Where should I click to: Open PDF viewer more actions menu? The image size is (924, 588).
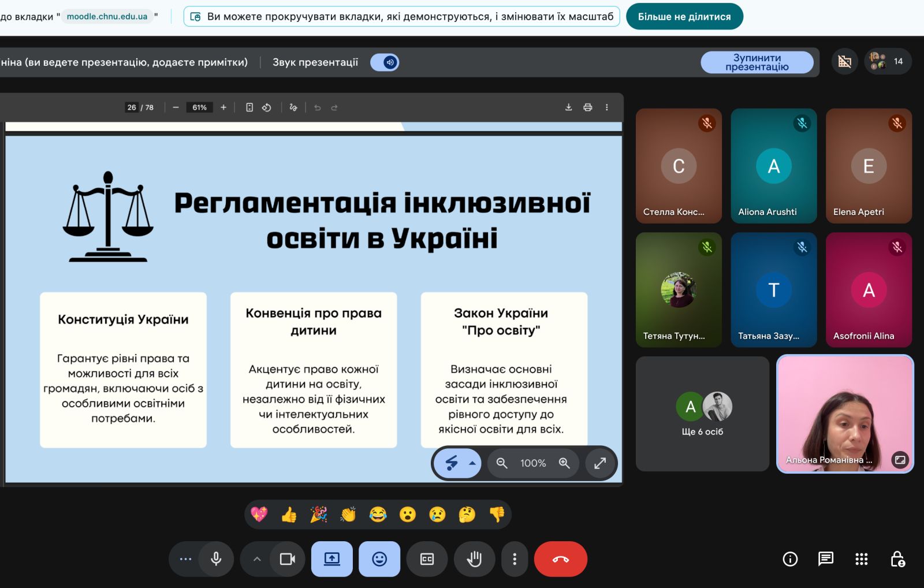(x=606, y=107)
